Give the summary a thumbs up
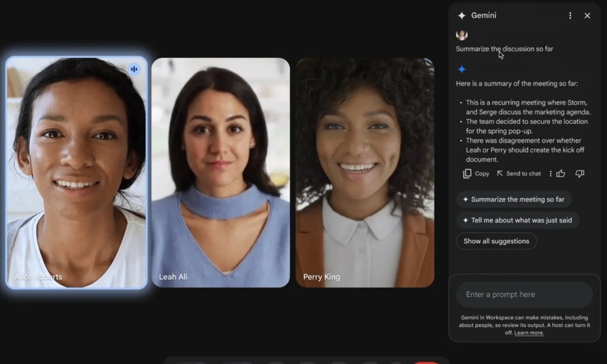The image size is (607, 364). (561, 173)
